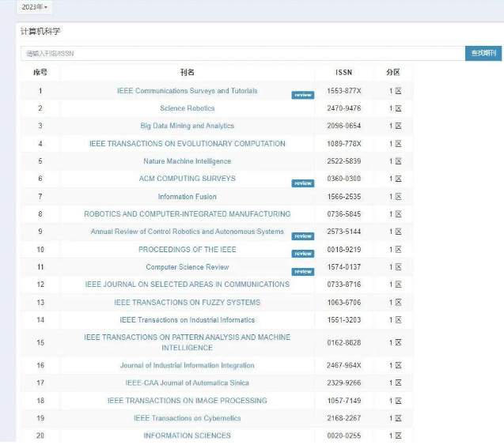This screenshot has height=445, width=504.
Task: Select ISSN 0736-5845 cell
Action: [344, 214]
